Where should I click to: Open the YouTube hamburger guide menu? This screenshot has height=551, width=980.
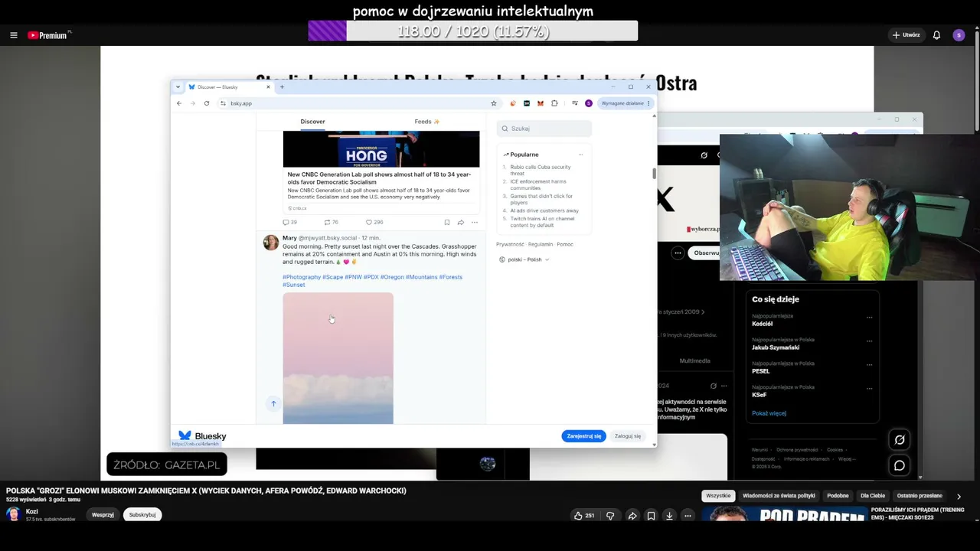13,35
